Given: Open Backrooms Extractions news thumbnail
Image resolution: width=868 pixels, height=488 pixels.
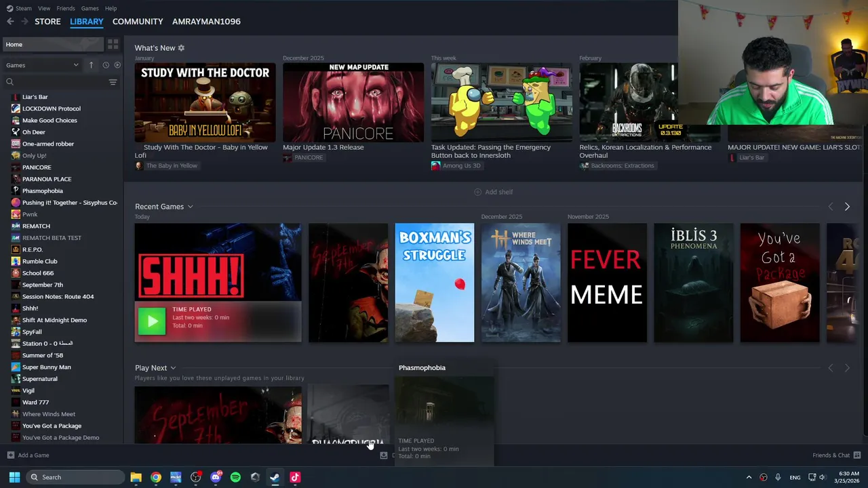Looking at the screenshot, I should coord(629,102).
